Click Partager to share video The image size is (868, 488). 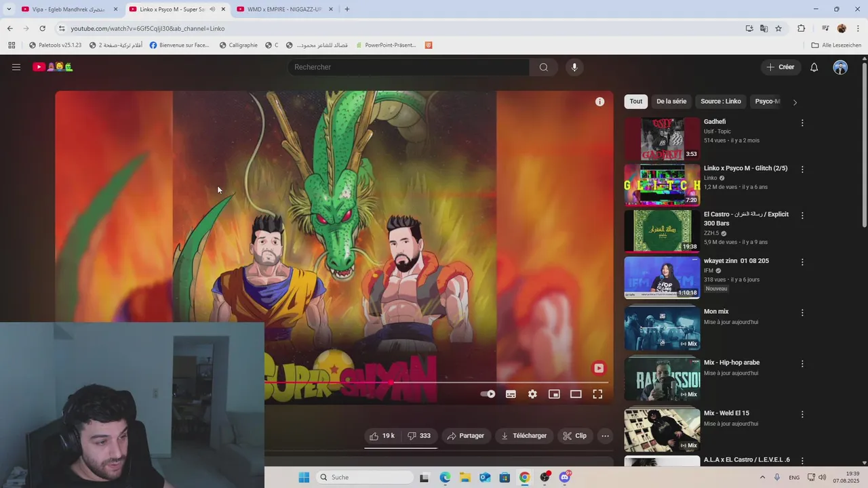[x=465, y=436]
